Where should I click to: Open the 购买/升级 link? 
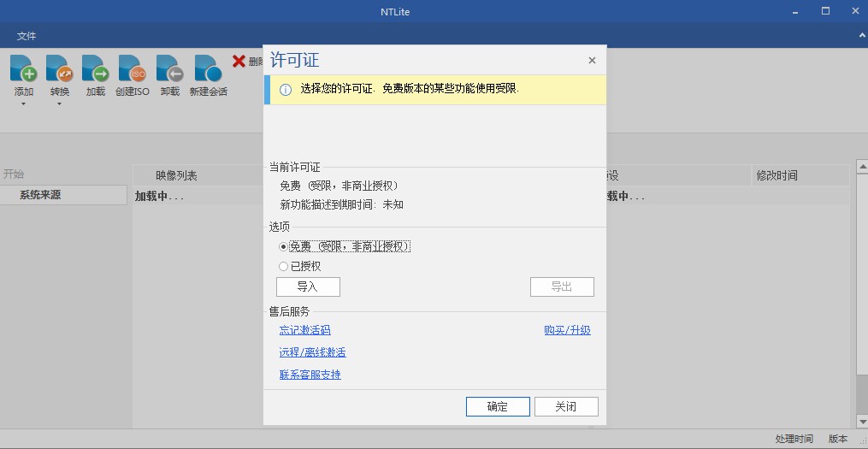tap(568, 330)
